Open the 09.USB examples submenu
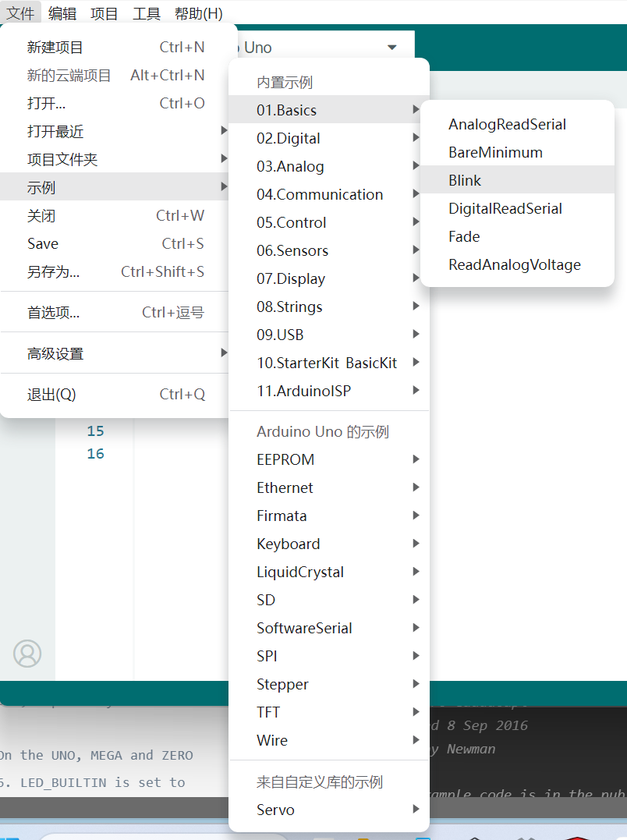Viewport: 627px width, 840px height. point(329,335)
